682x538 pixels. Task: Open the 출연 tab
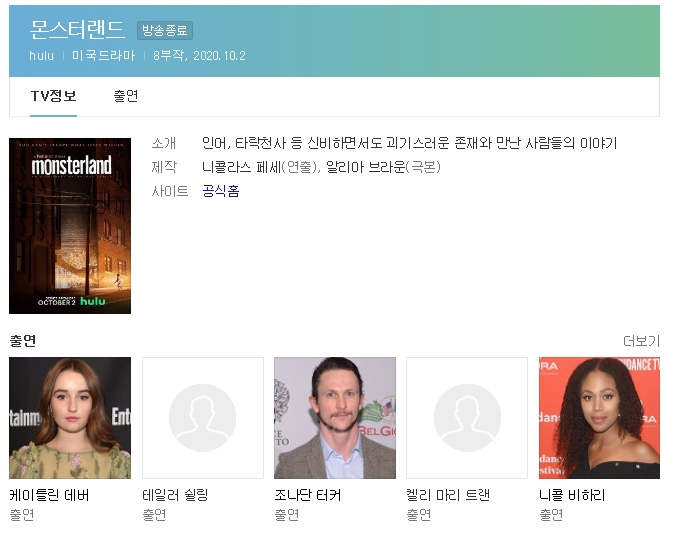[126, 96]
